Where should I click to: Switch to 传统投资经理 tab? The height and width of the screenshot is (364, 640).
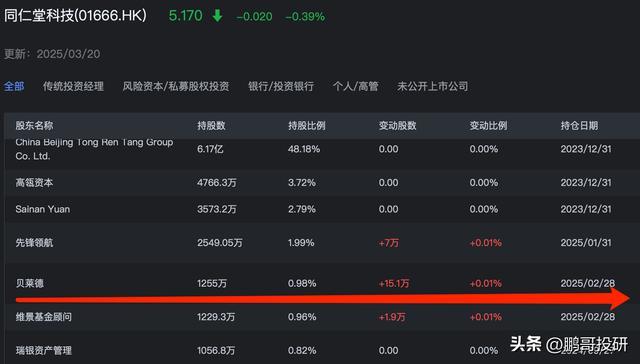click(73, 87)
